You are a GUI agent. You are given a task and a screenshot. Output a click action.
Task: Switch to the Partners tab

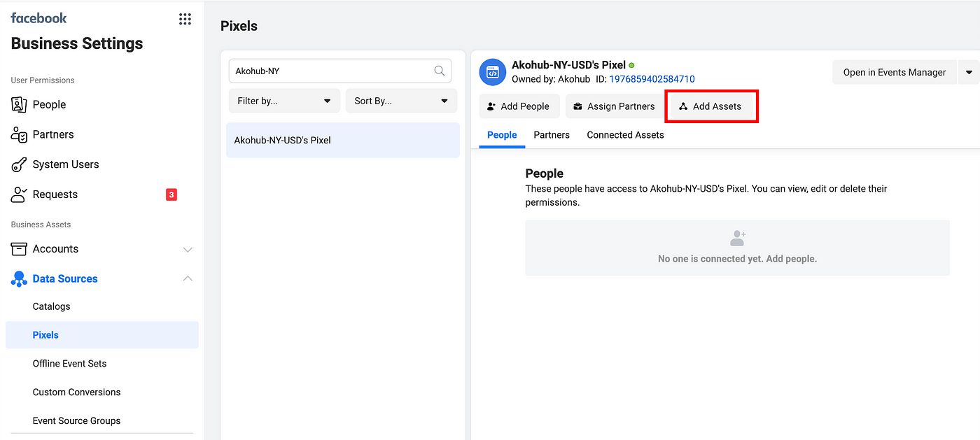coord(552,135)
